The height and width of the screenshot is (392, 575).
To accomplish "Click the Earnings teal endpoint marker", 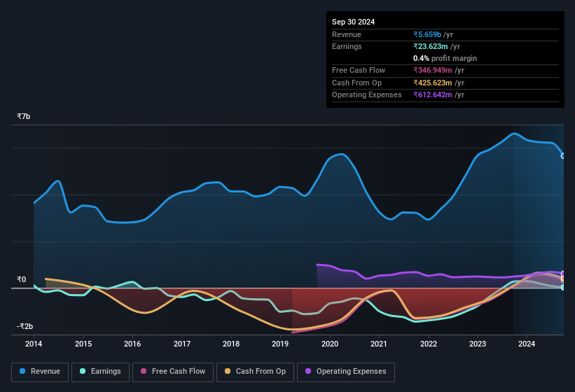I will pyautogui.click(x=563, y=288).
